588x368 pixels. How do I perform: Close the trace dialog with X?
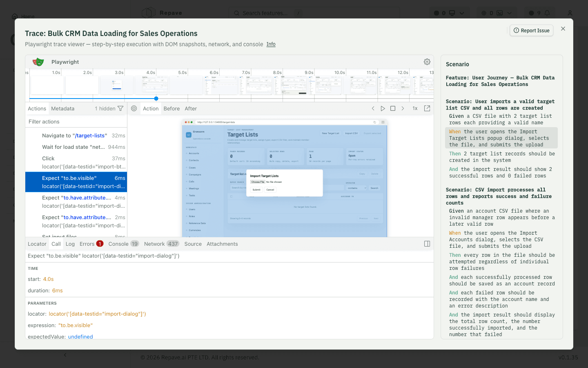[x=563, y=29]
